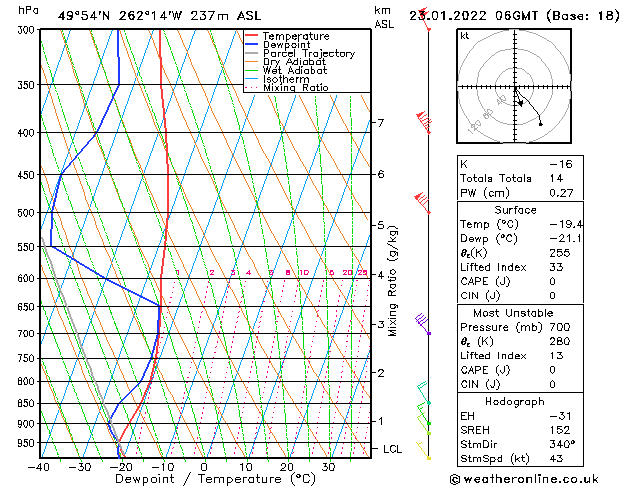
Task: Click the orange Dry Adiabat legend line
Action: tap(251, 61)
